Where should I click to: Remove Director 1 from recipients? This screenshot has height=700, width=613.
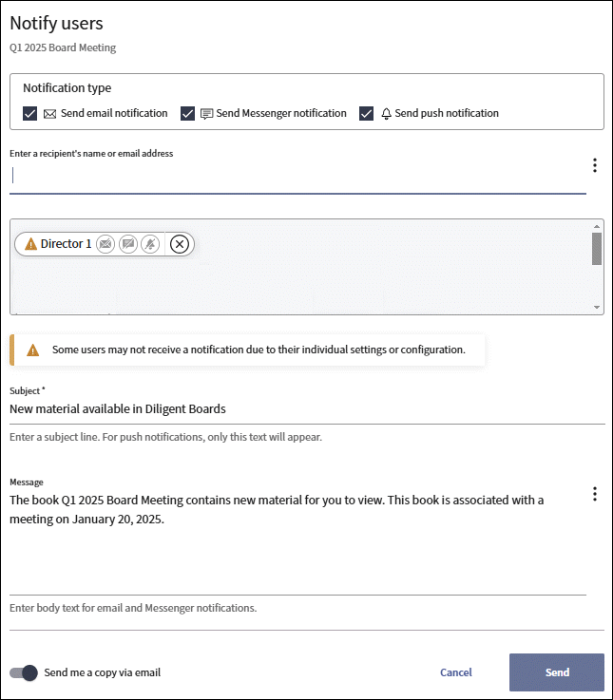click(x=180, y=244)
